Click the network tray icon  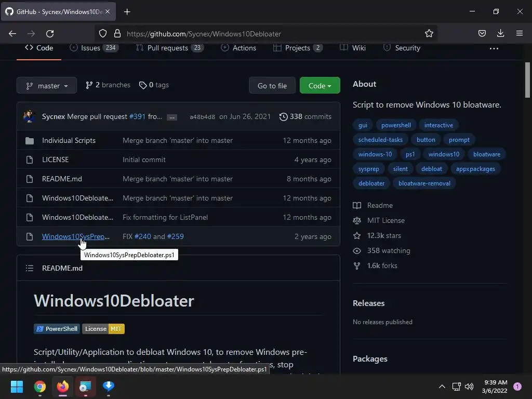[456, 386]
